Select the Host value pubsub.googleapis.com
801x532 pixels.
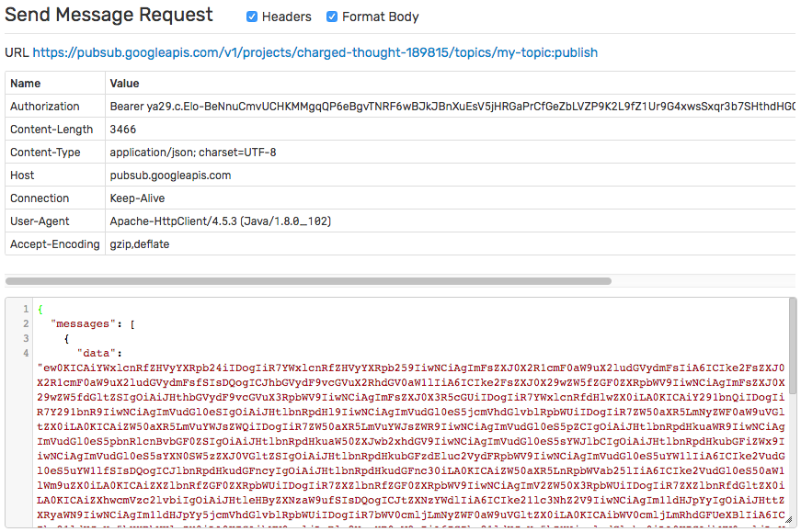(x=171, y=175)
